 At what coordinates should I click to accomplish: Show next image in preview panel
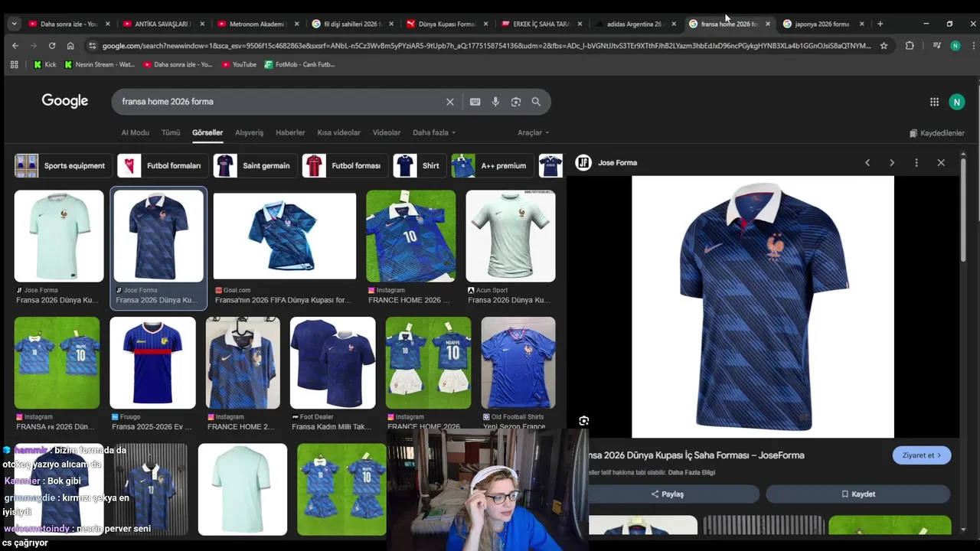tap(892, 163)
